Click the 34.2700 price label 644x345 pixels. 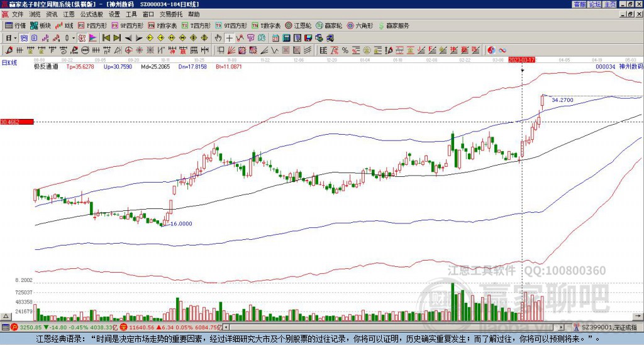click(x=562, y=100)
